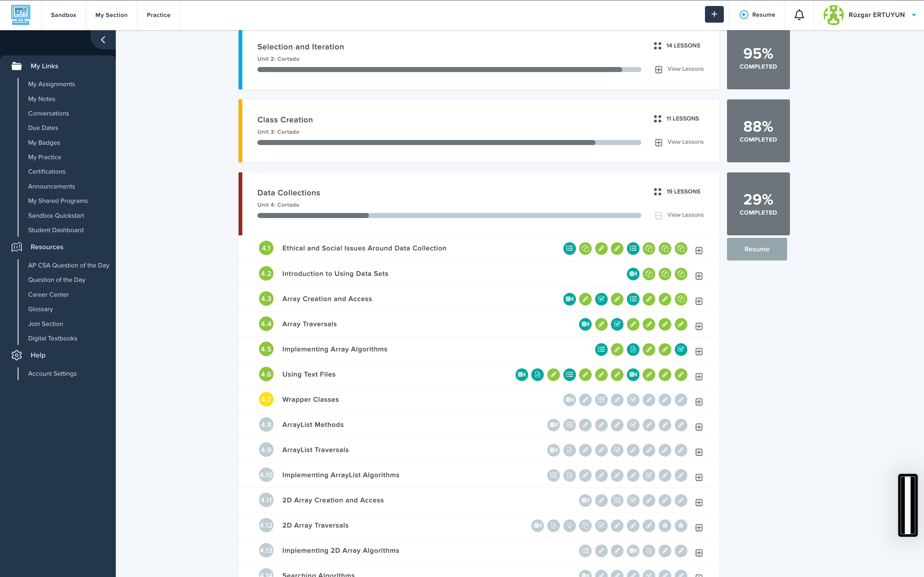Image resolution: width=924 pixels, height=577 pixels.
Task: Open AP CSA Question of the Day
Action: click(x=69, y=265)
